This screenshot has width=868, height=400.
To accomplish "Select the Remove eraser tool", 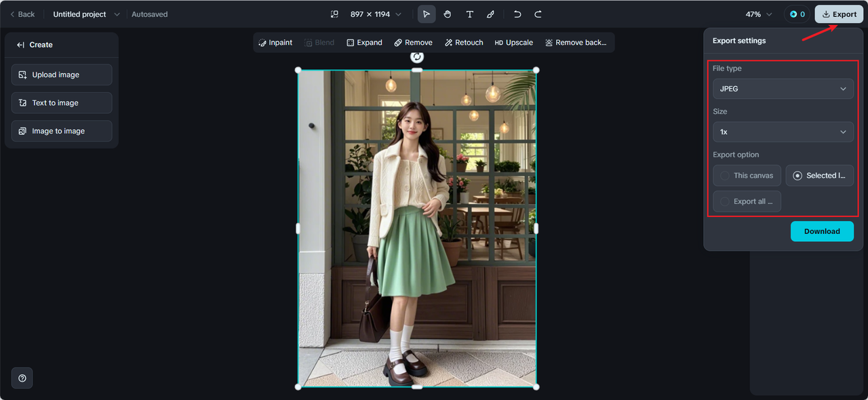I will pyautogui.click(x=413, y=43).
